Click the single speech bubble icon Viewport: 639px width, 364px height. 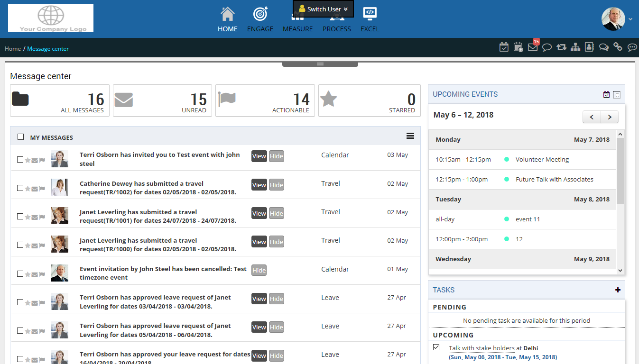[x=547, y=47]
